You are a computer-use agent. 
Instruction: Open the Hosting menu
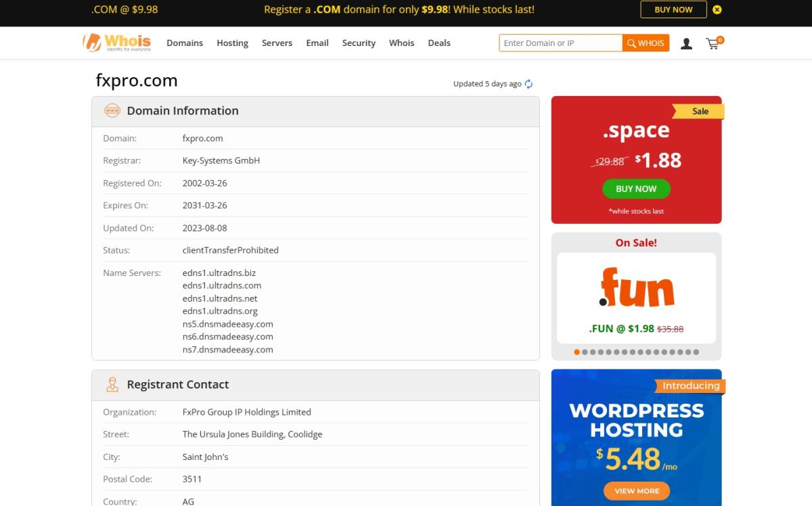click(232, 43)
